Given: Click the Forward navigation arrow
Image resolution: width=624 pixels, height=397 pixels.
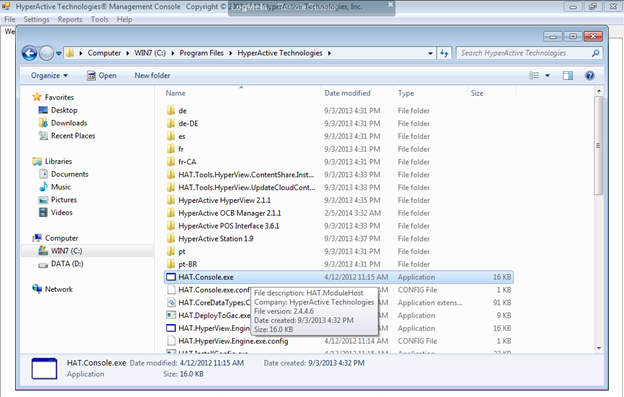Looking at the screenshot, I should 46,53.
